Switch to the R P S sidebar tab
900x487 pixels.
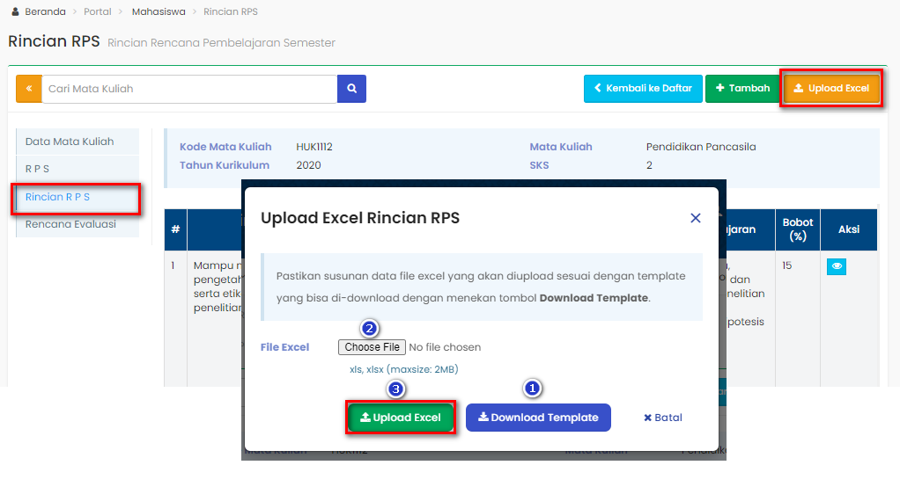click(x=38, y=169)
